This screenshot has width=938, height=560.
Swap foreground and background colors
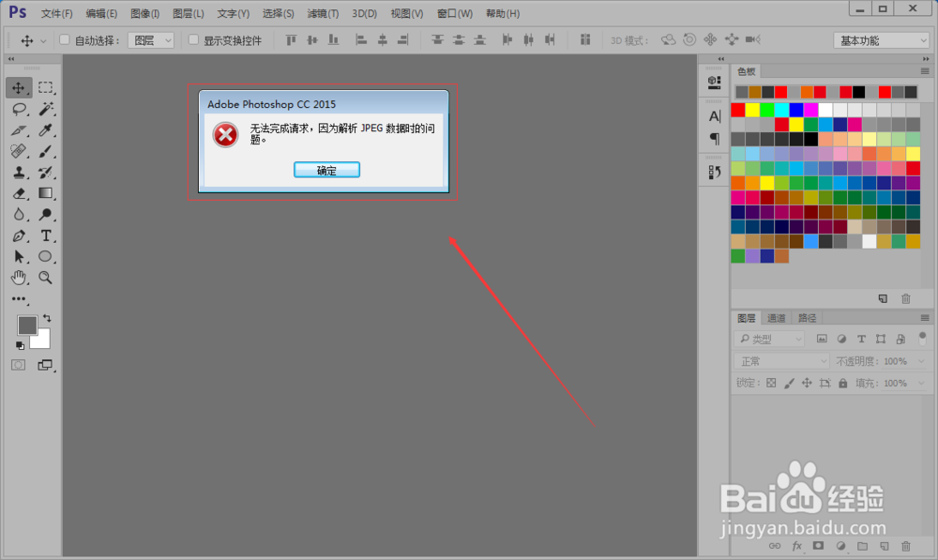click(47, 318)
